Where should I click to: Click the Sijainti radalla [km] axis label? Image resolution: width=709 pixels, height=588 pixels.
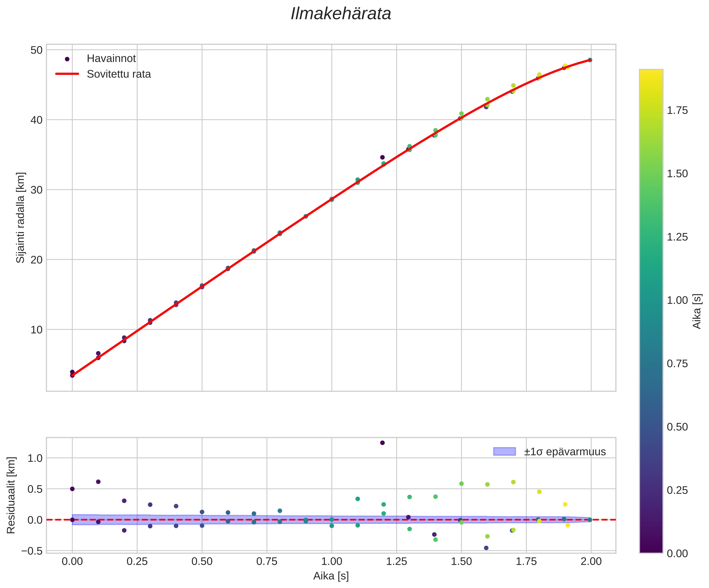tap(21, 218)
